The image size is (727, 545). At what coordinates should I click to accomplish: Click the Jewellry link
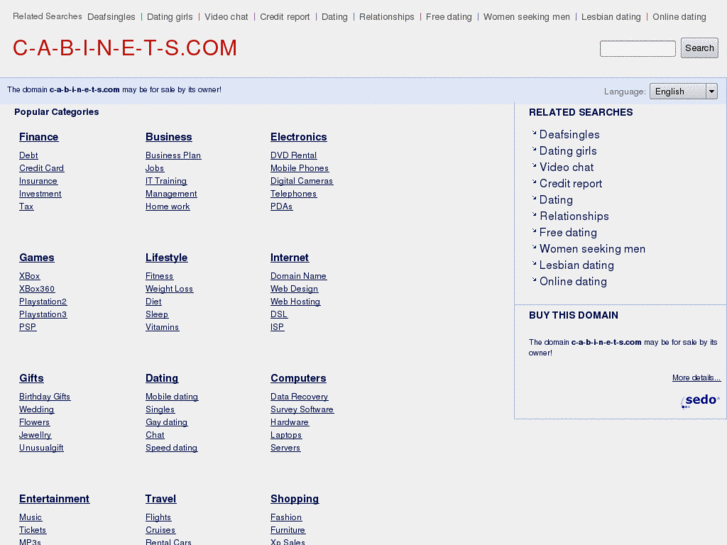pyautogui.click(x=35, y=435)
